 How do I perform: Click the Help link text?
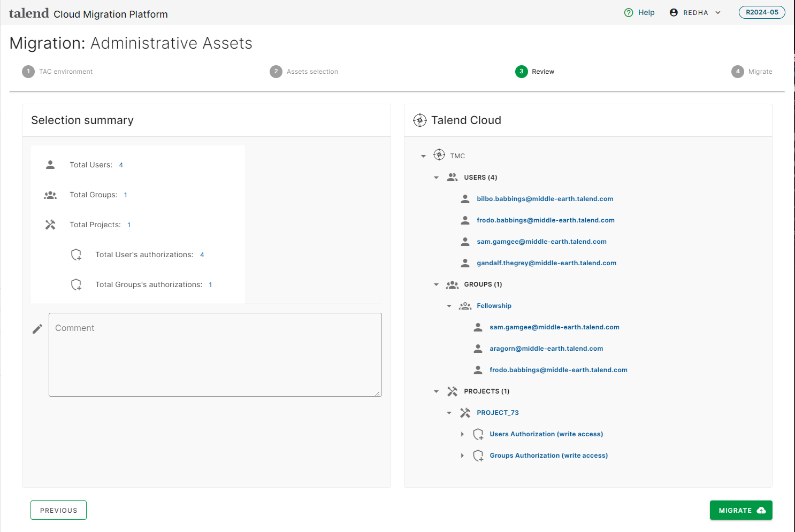coord(646,12)
